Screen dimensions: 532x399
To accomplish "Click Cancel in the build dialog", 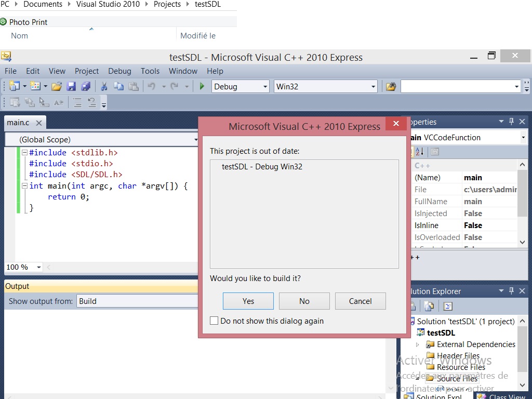I will [361, 301].
